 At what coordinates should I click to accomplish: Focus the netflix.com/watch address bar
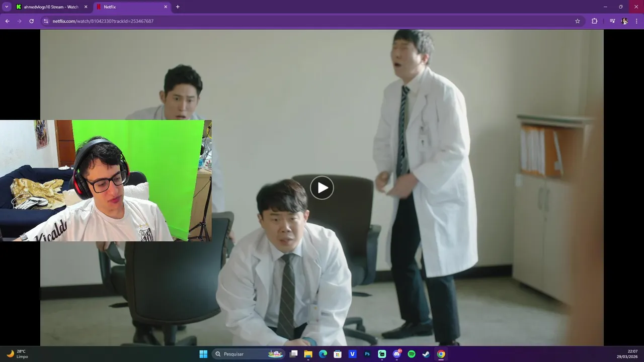tap(312, 21)
